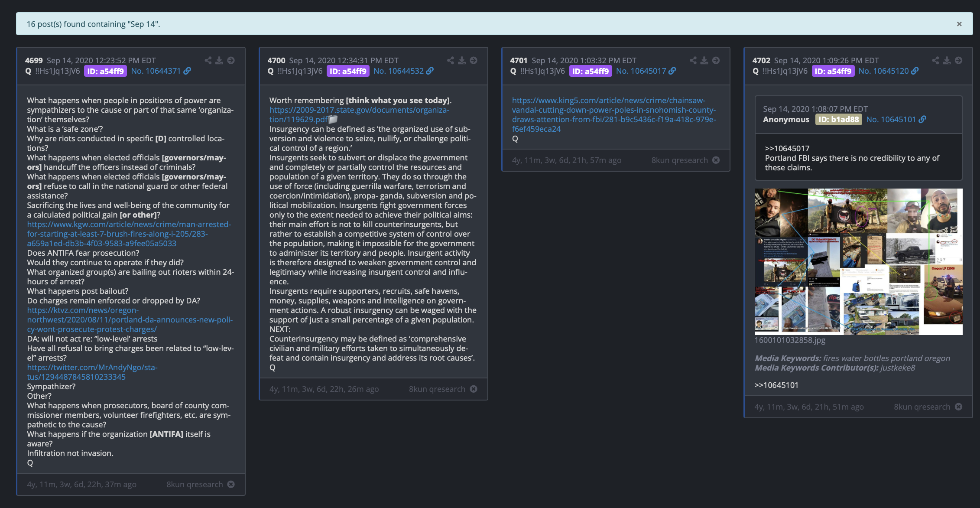This screenshot has width=980, height=508.
Task: Open post number 4701 heading
Action: (519, 61)
